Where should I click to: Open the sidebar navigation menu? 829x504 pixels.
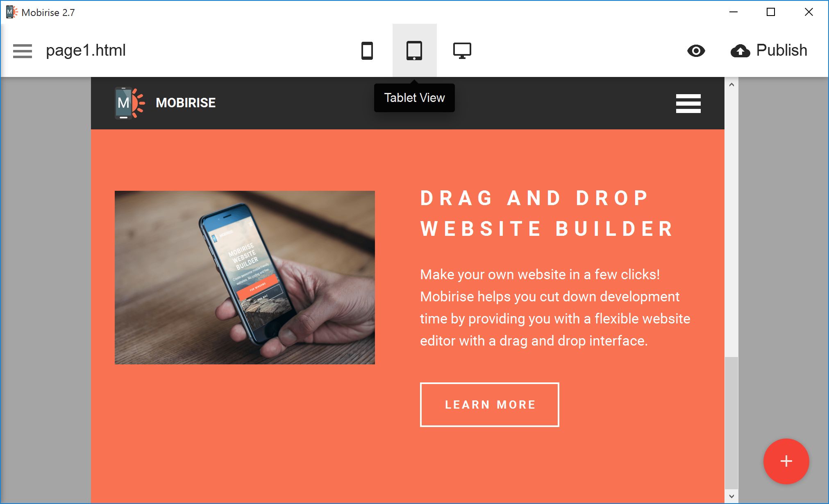click(23, 50)
